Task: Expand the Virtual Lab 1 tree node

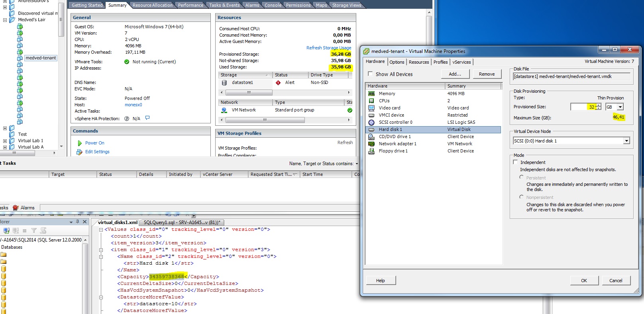Action: point(5,141)
